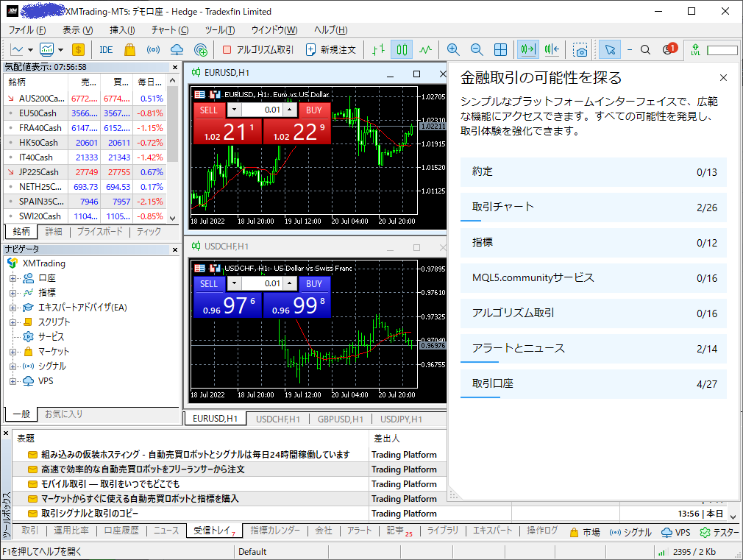Expand the indicators node in Navigator
This screenshot has height=560, width=743.
13,293
